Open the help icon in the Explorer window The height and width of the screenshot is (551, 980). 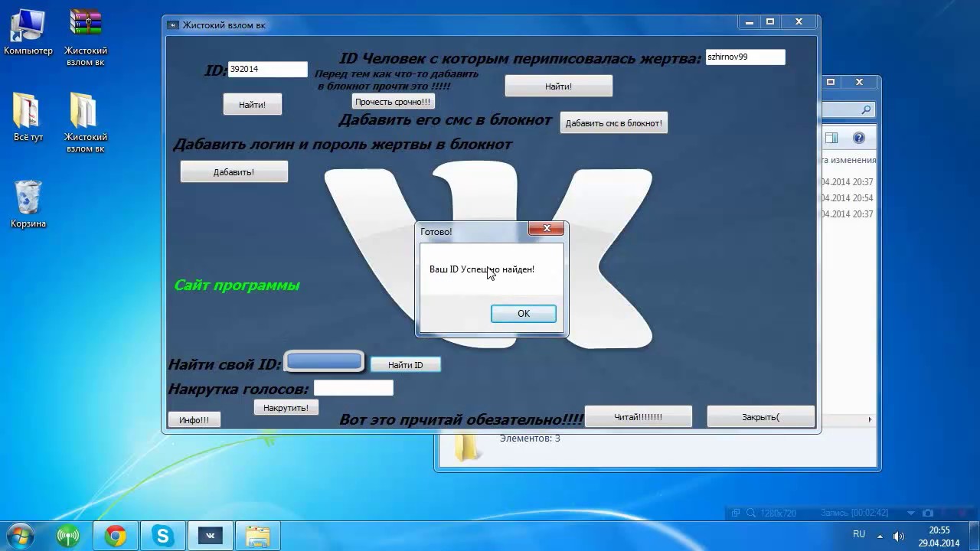click(858, 139)
